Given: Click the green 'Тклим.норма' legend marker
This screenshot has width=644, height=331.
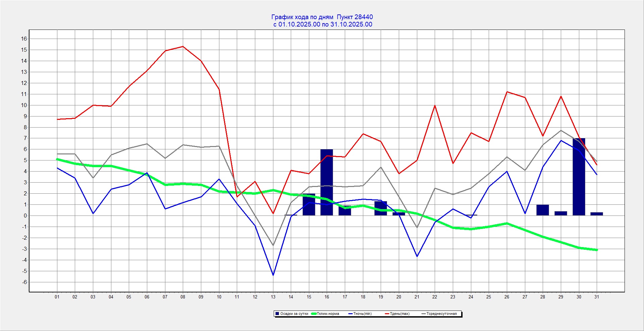Looking at the screenshot, I should click(x=314, y=314).
